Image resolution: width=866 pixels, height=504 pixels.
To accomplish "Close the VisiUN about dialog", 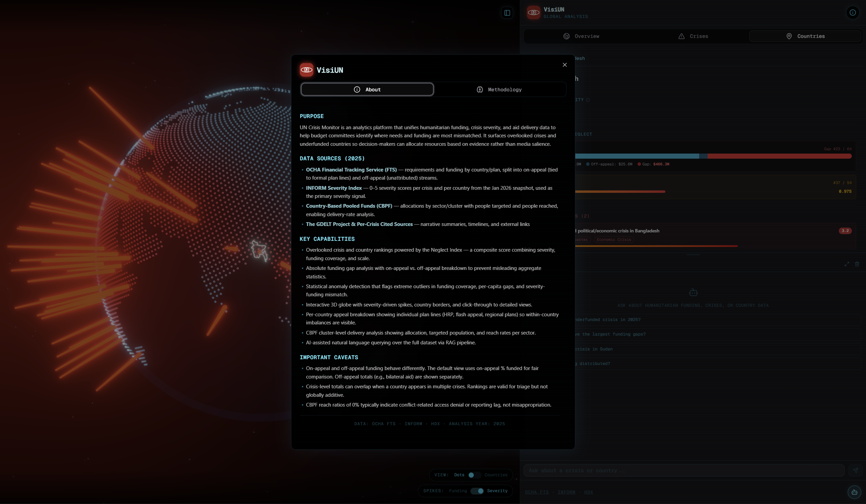I will [x=564, y=65].
